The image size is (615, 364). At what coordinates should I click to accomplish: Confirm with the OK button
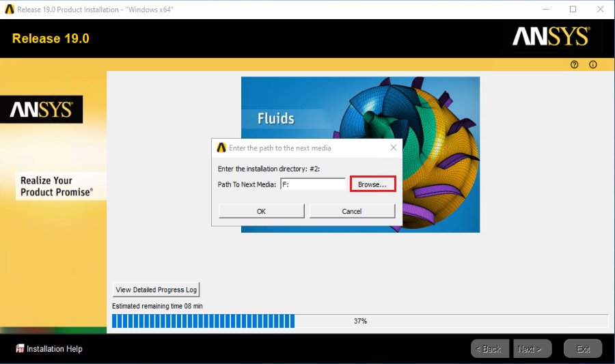(x=261, y=211)
